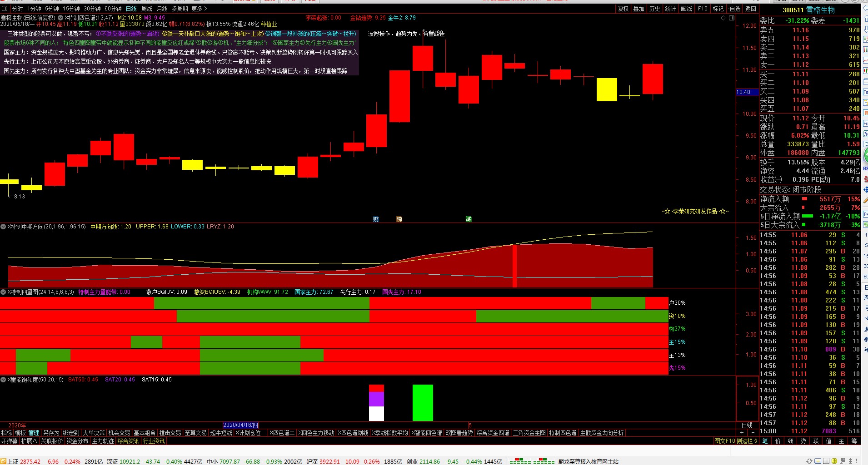
Task: Select the 日线 daily period
Action: (x=131, y=9)
